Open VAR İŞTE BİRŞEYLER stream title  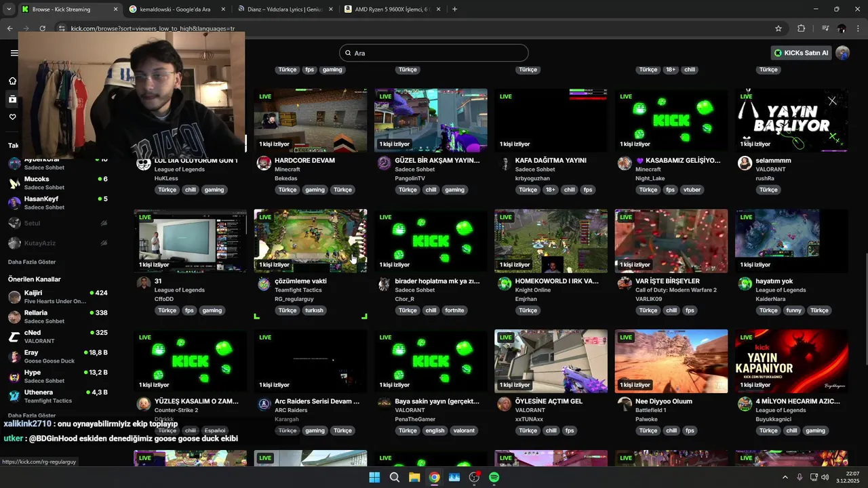(x=667, y=281)
